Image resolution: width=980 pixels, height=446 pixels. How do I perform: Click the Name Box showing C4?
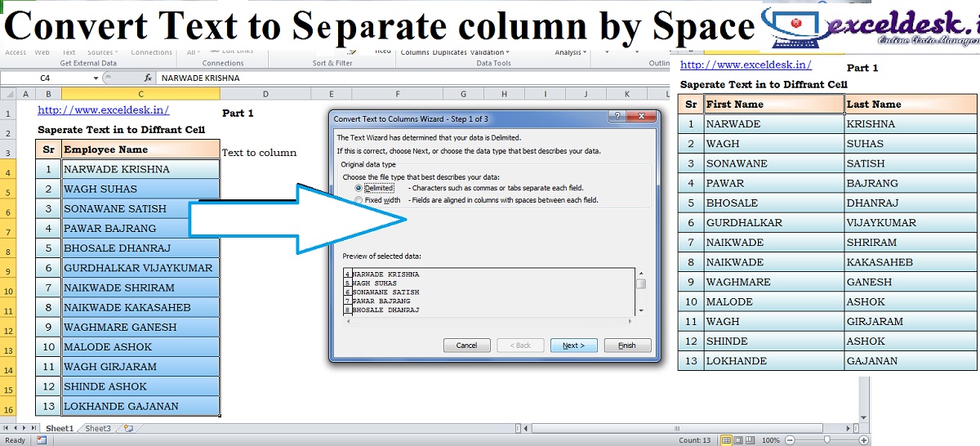point(45,78)
